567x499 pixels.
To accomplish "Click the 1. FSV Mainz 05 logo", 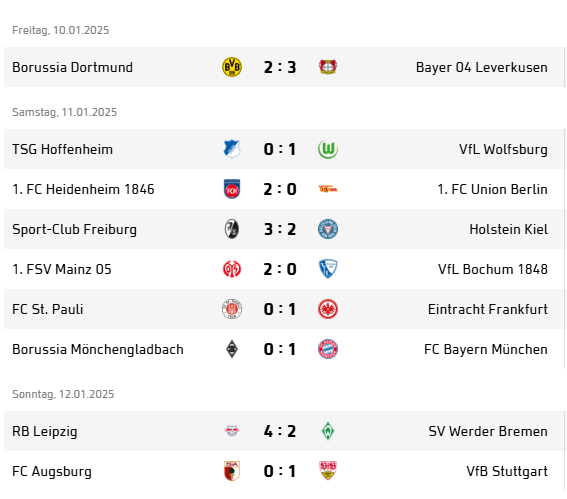I will [232, 269].
